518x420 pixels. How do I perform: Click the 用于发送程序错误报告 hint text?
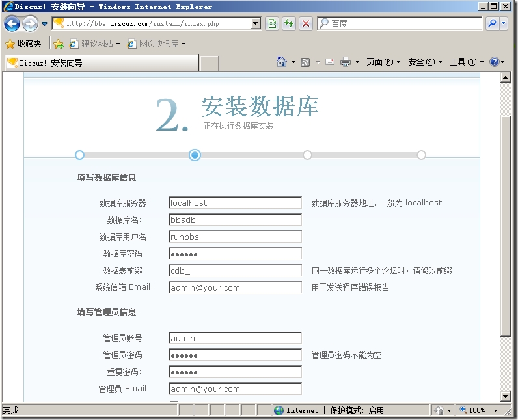(x=350, y=287)
